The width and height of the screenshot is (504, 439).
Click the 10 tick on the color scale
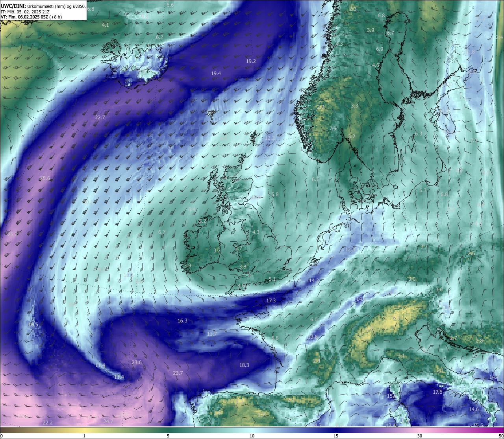252,436
